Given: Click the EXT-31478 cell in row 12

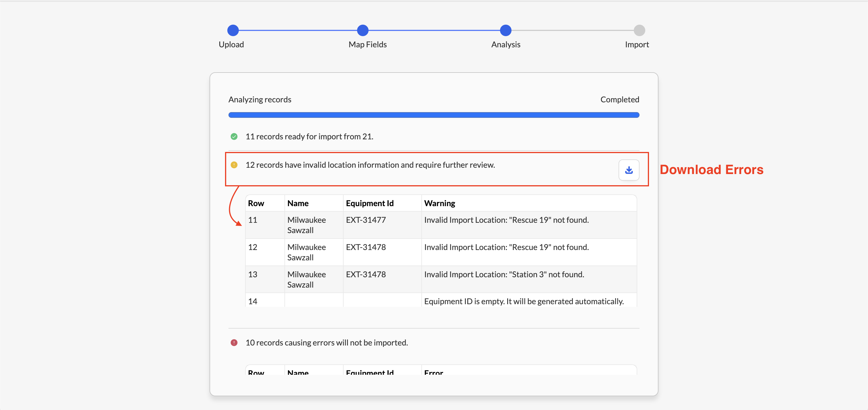Looking at the screenshot, I should pyautogui.click(x=366, y=247).
